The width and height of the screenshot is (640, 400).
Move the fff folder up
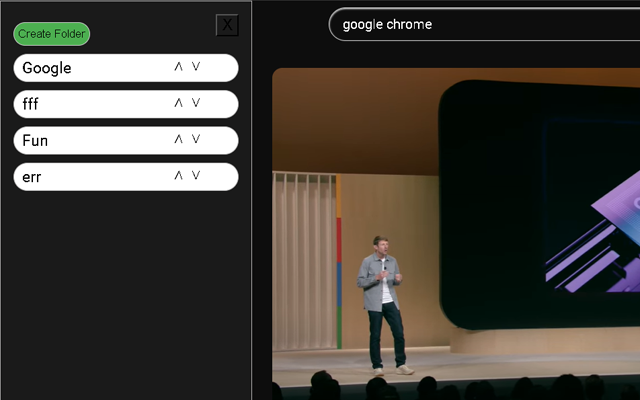coord(178,103)
